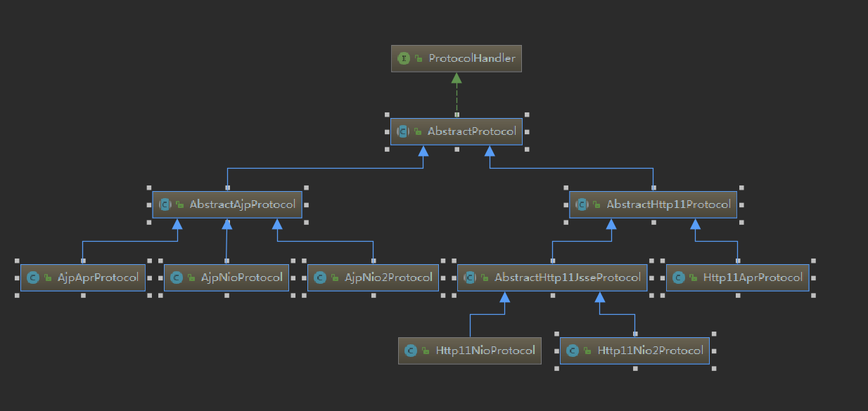The image size is (868, 411).
Task: Select the Http11NioProtocol node label
Action: click(x=485, y=351)
